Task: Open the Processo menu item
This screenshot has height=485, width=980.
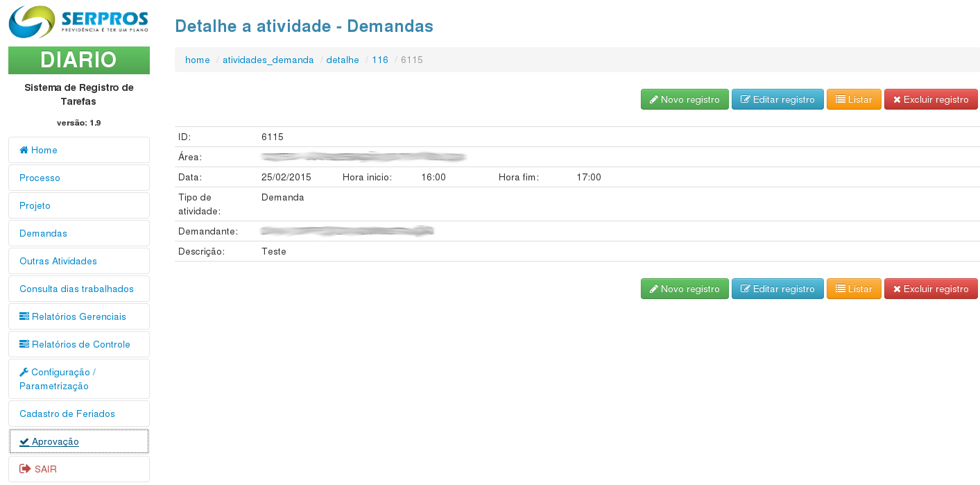Action: coord(40,178)
